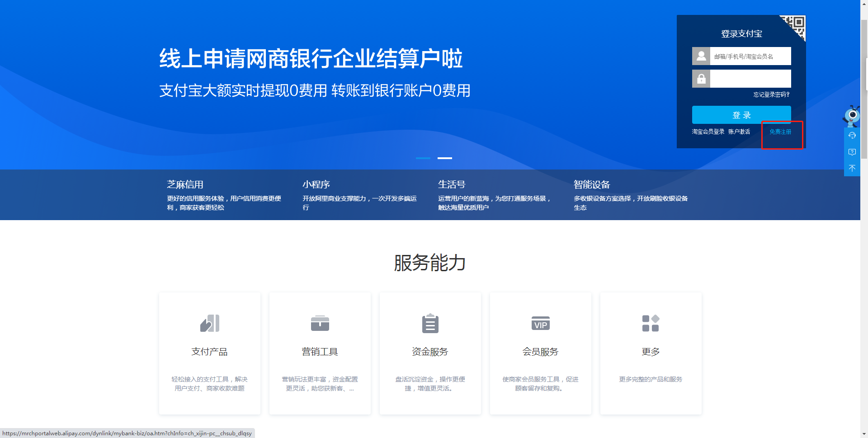Open the Alipay robot mascot assistant
Image resolution: width=868 pixels, height=438 pixels.
(852, 116)
